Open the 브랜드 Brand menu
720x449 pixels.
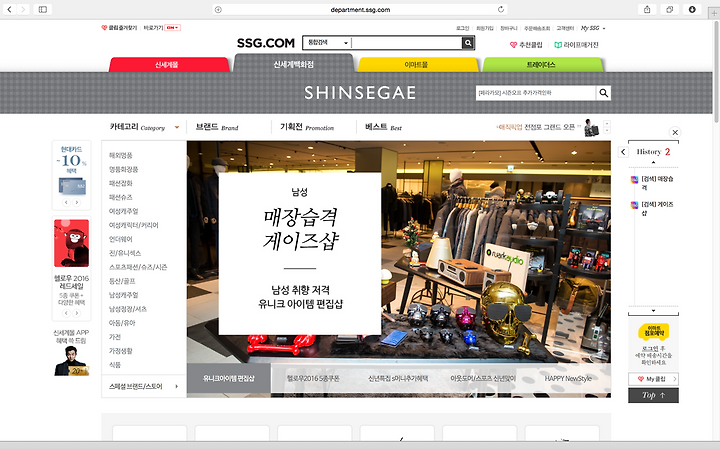click(217, 127)
